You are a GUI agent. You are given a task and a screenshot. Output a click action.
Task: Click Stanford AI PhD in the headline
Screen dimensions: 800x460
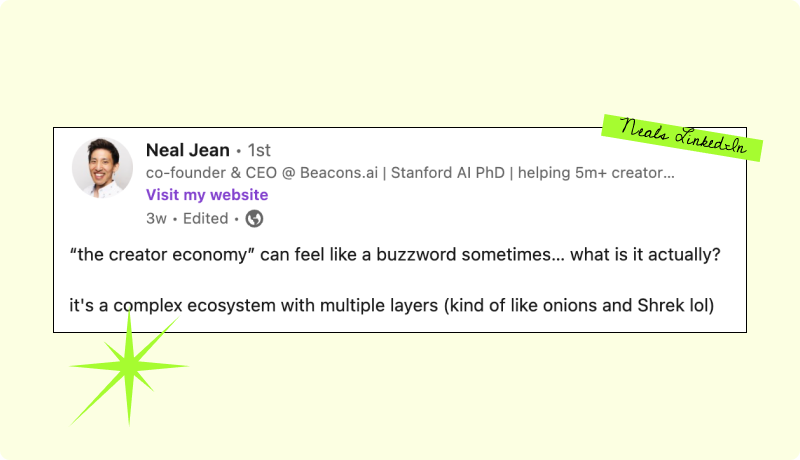(443, 173)
